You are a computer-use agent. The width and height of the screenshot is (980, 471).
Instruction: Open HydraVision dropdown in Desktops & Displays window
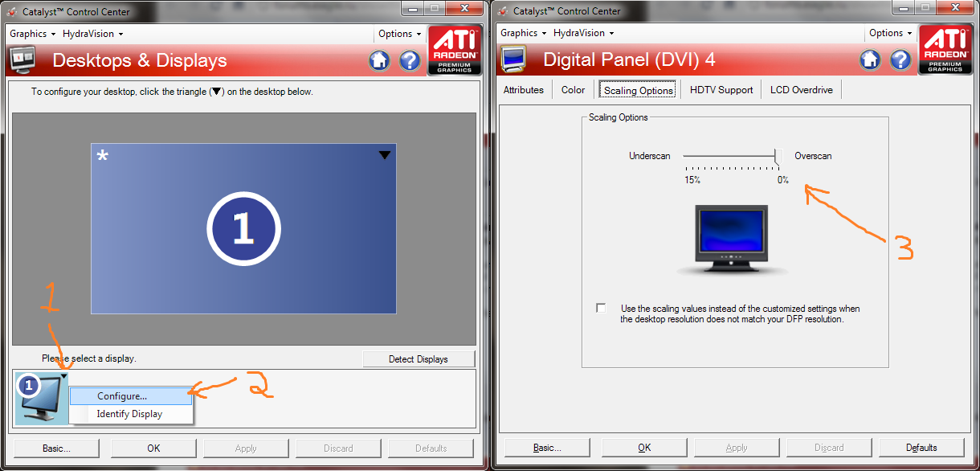pos(93,34)
